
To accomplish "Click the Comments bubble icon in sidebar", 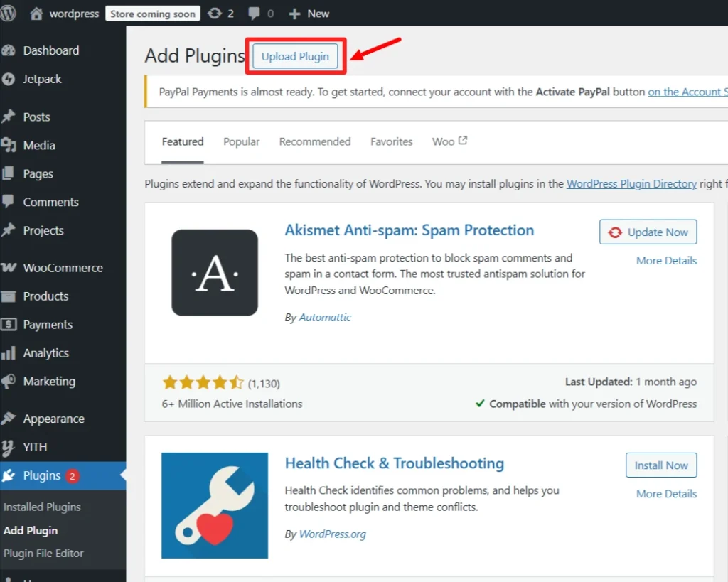I will point(8,202).
